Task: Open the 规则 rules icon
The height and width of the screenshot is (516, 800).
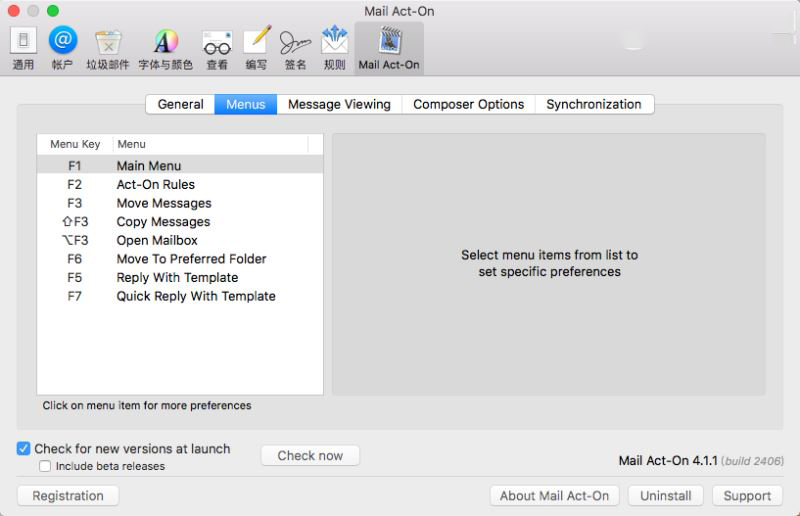Action: pyautogui.click(x=335, y=48)
